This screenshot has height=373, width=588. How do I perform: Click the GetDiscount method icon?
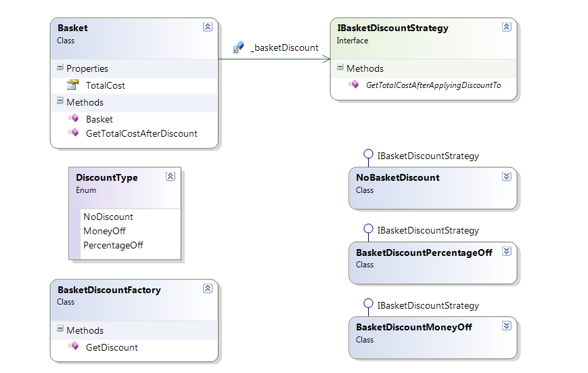click(x=72, y=347)
